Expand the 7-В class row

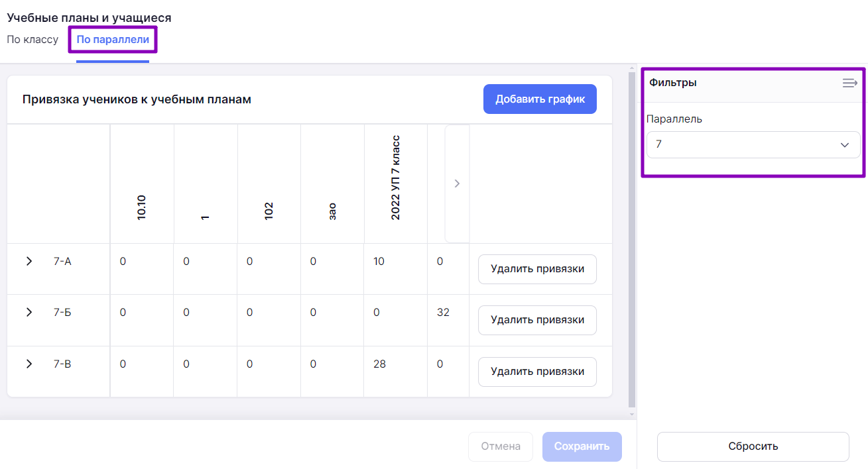[29, 364]
